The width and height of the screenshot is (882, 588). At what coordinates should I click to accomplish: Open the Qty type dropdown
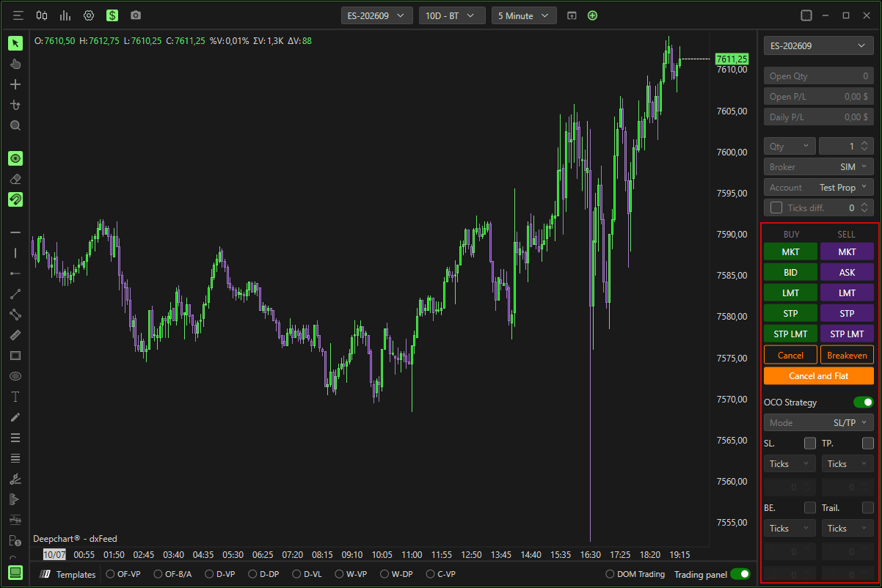coord(790,146)
